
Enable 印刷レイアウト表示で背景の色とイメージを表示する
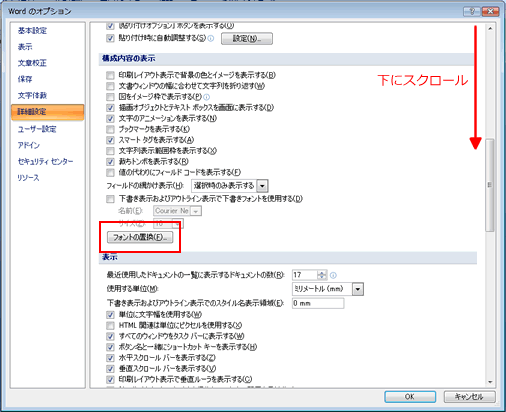click(110, 75)
